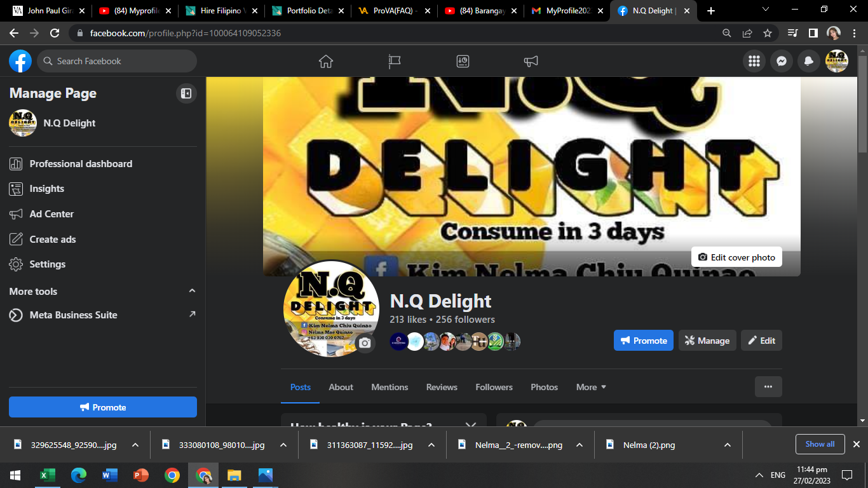868x488 pixels.
Task: View site information lock icon
Action: tap(81, 33)
